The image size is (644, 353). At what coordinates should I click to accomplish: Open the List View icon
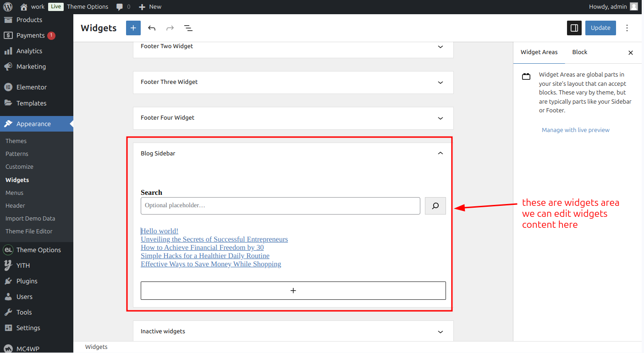tap(188, 28)
